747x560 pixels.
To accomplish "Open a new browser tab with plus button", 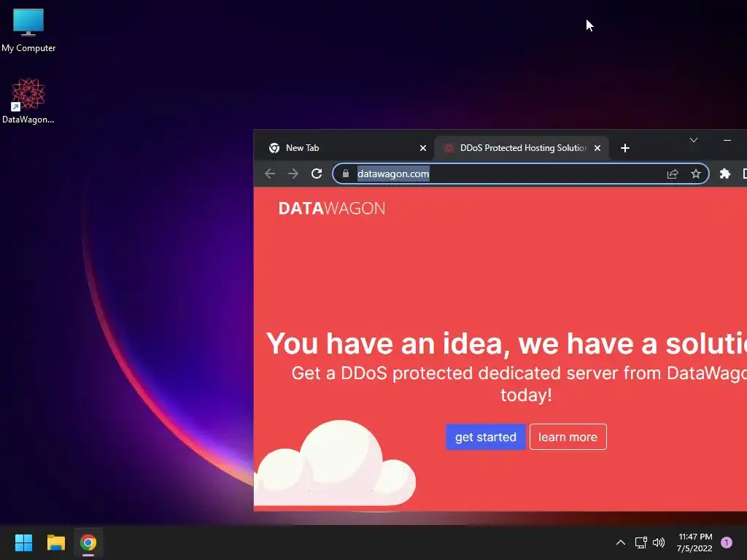I will tap(625, 148).
